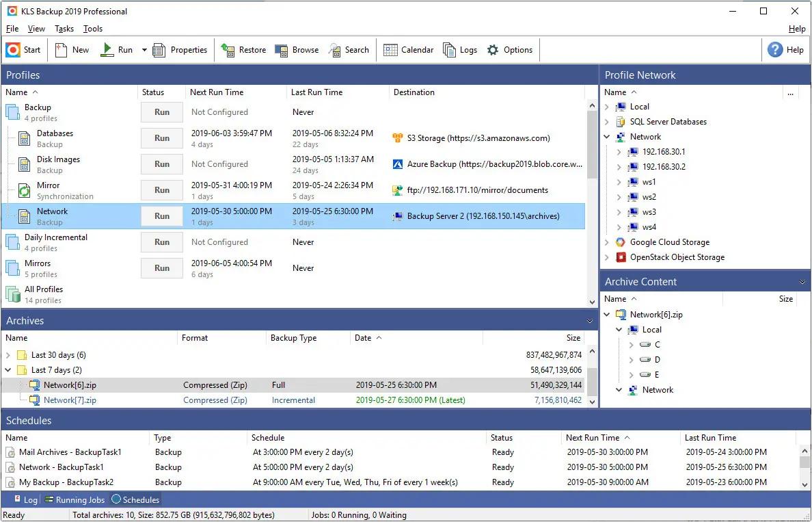Sort archives by the Date column header

point(363,338)
